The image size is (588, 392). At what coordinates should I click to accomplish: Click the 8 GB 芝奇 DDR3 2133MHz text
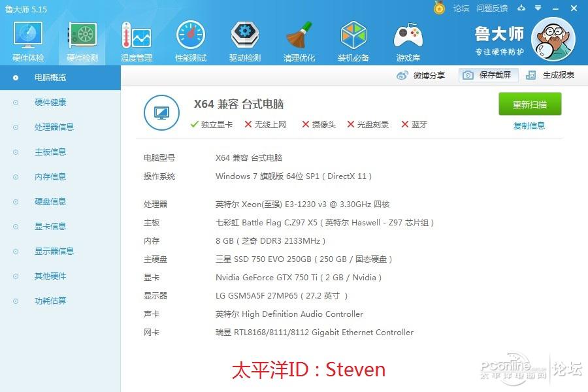270,241
